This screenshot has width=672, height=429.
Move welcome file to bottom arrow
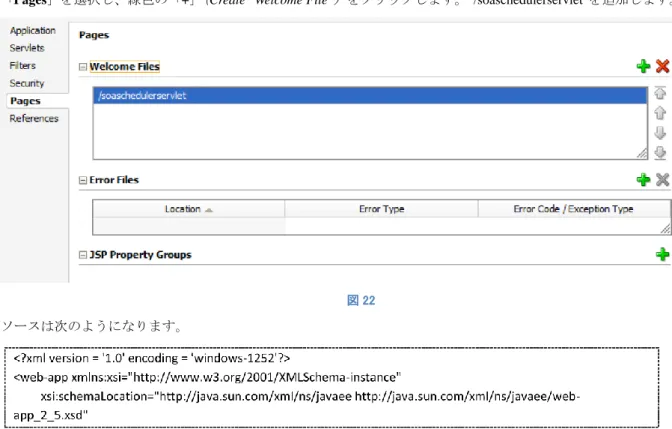point(660,153)
